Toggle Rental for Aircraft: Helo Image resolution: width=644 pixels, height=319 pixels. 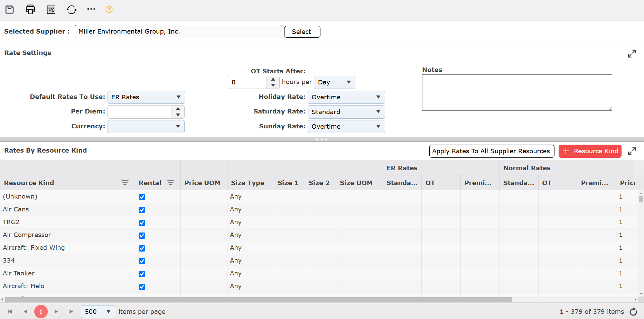tap(142, 286)
